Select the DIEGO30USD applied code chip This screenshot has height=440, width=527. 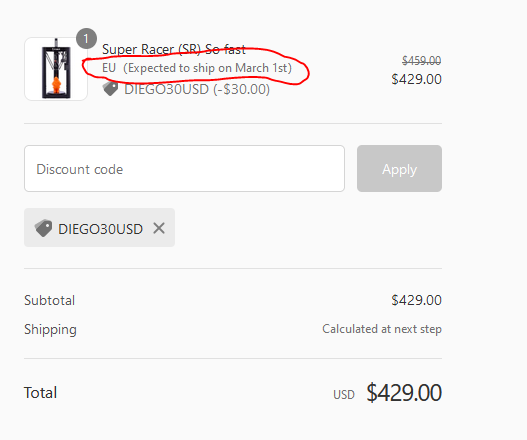99,228
